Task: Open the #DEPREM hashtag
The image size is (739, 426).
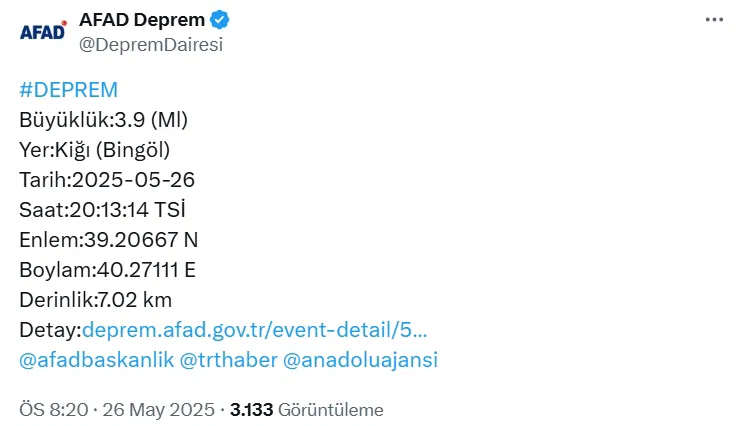Action: 68,90
